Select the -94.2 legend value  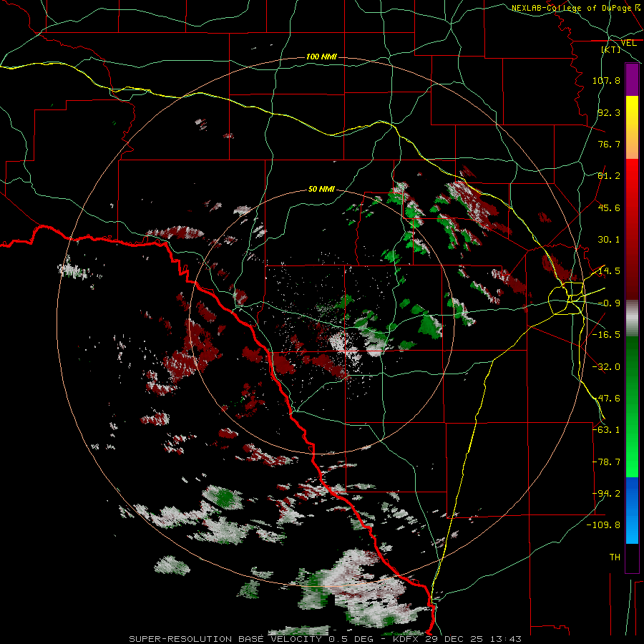pos(606,494)
